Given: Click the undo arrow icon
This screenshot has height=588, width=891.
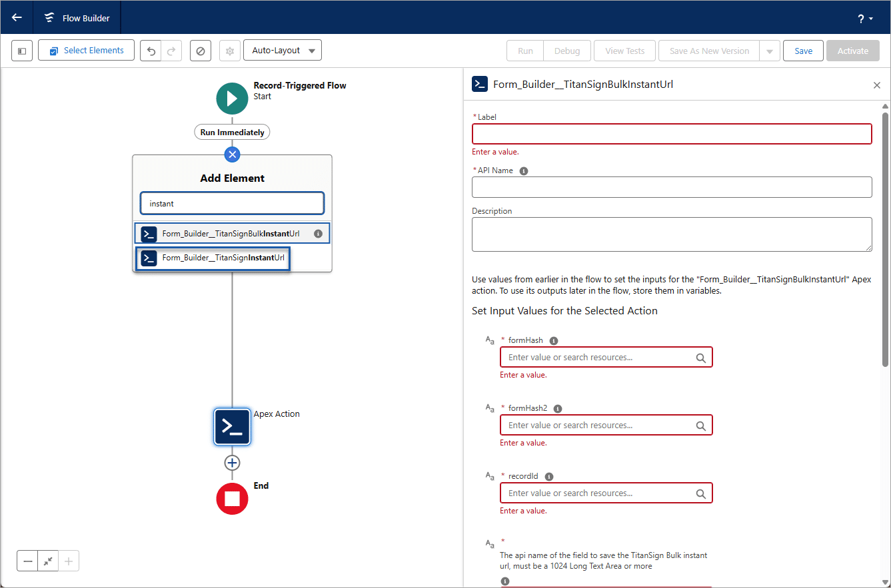Looking at the screenshot, I should 151,51.
